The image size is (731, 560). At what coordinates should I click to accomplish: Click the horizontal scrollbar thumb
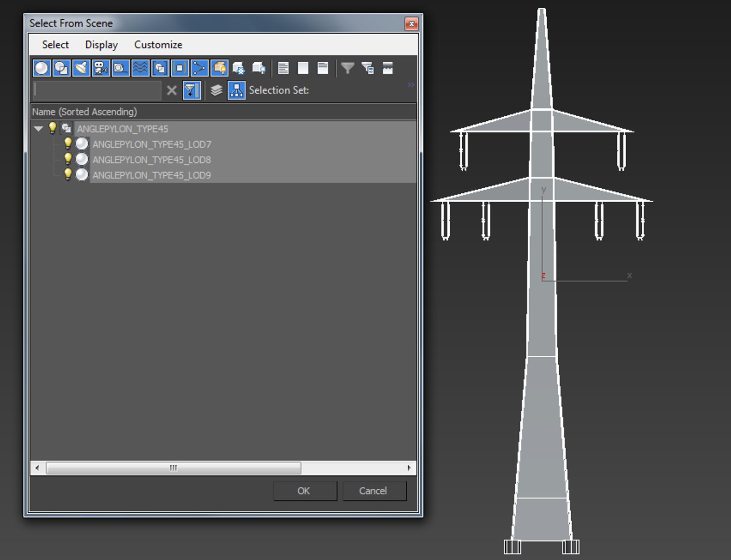point(173,468)
